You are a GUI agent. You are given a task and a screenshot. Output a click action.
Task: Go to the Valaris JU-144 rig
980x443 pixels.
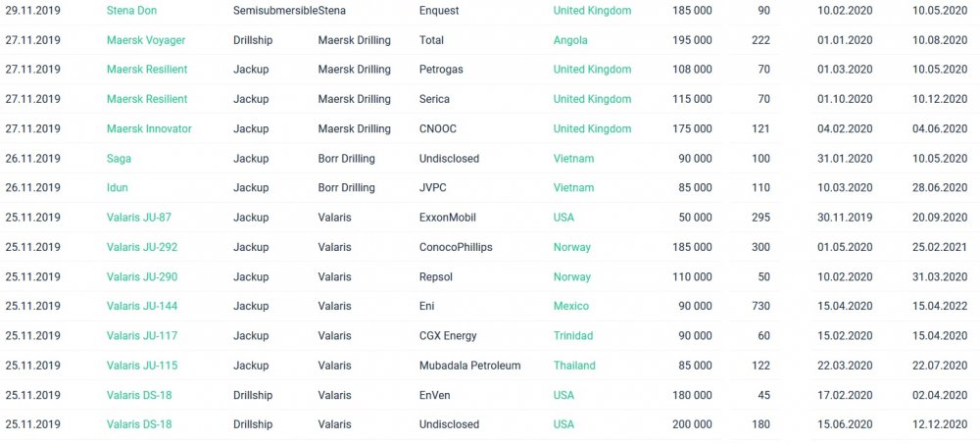click(x=141, y=307)
